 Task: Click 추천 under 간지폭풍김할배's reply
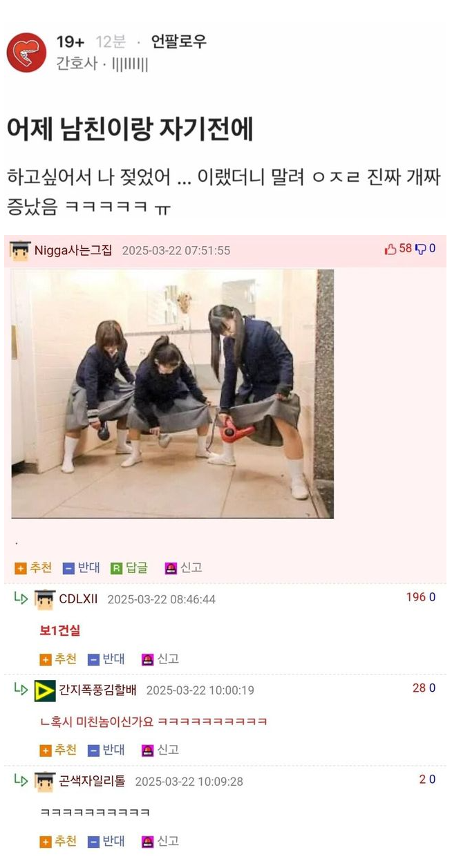point(58,750)
